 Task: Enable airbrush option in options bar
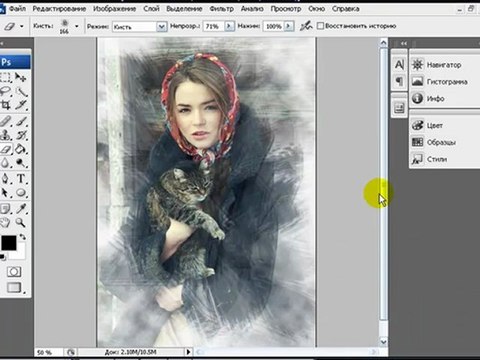(306, 26)
